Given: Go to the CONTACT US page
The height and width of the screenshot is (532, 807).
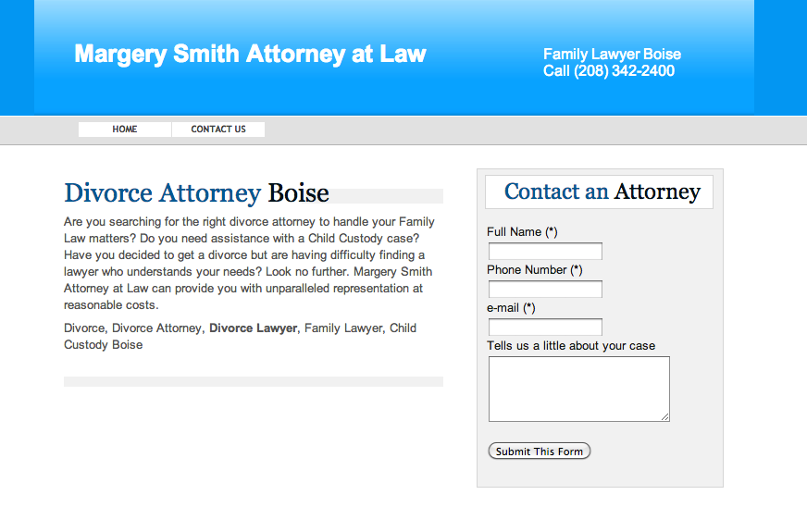Looking at the screenshot, I should click(218, 130).
